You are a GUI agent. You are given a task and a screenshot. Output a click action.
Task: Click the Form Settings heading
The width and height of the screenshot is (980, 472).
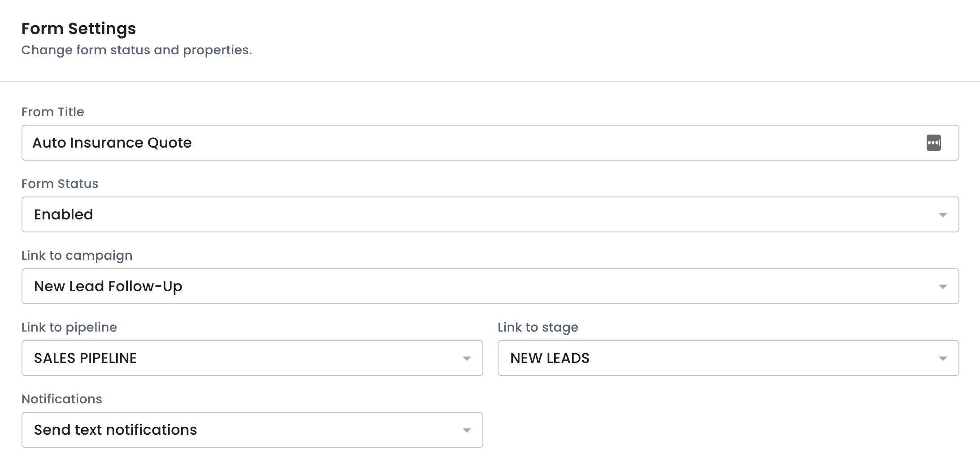(x=79, y=29)
